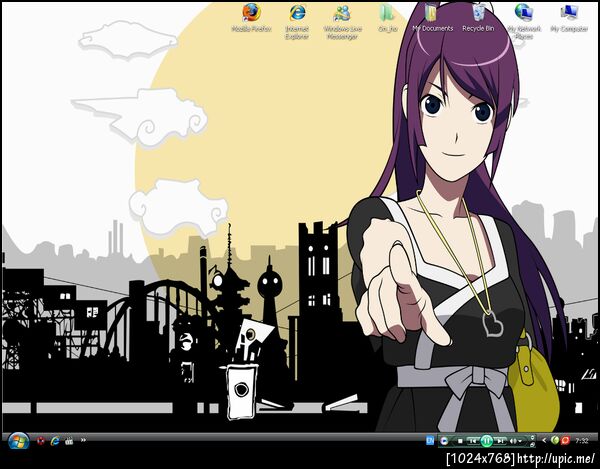Image resolution: width=600 pixels, height=469 pixels.
Task: Launch Internet Explorer from the quick launch bar
Action: pos(55,441)
